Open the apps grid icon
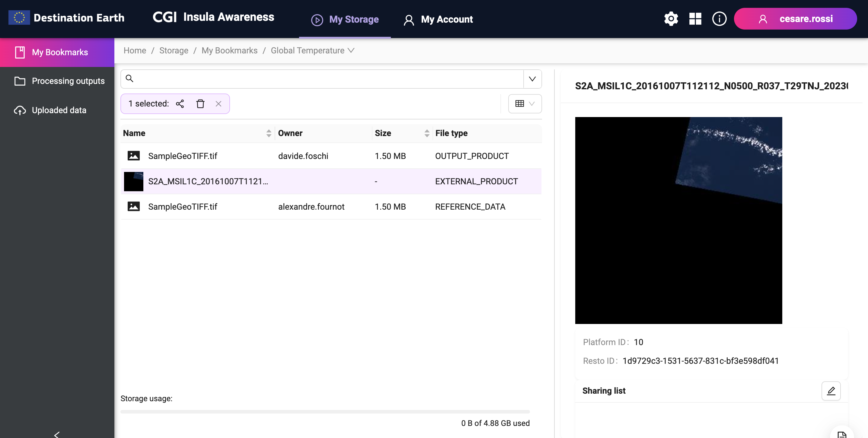The height and width of the screenshot is (438, 868). (695, 19)
